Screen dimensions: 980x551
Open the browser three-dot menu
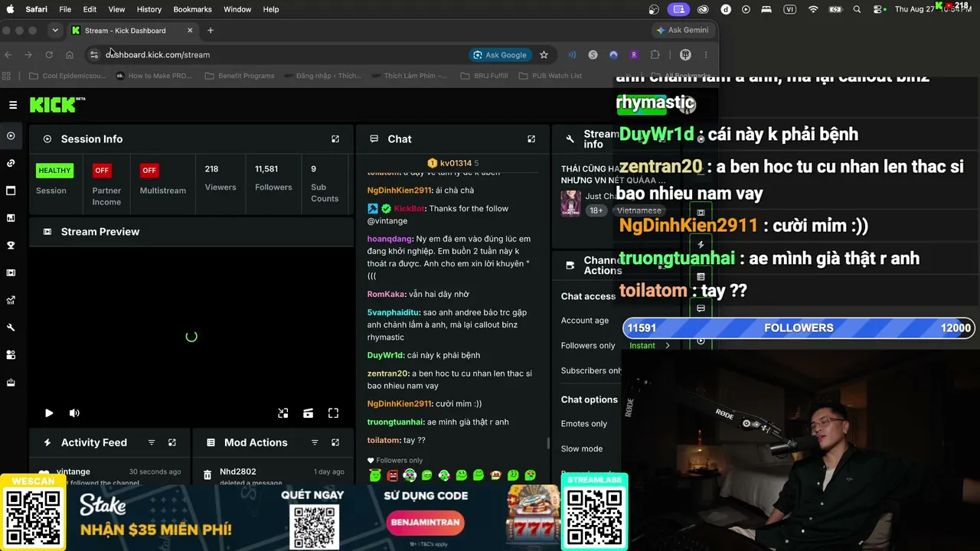pos(706,55)
